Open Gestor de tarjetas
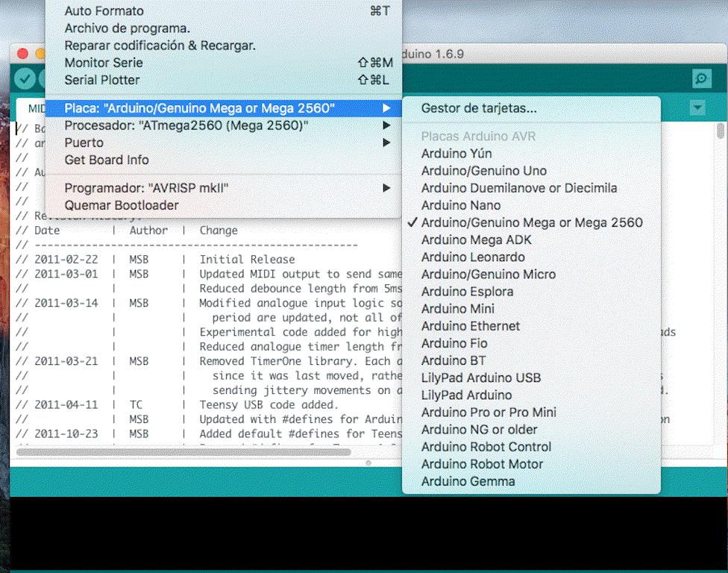Screen dimensions: 728x573 [479, 108]
